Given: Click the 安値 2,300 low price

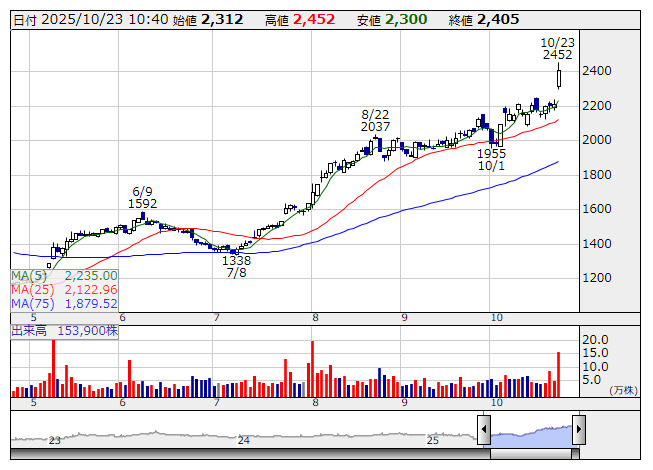Looking at the screenshot, I should (x=392, y=20).
